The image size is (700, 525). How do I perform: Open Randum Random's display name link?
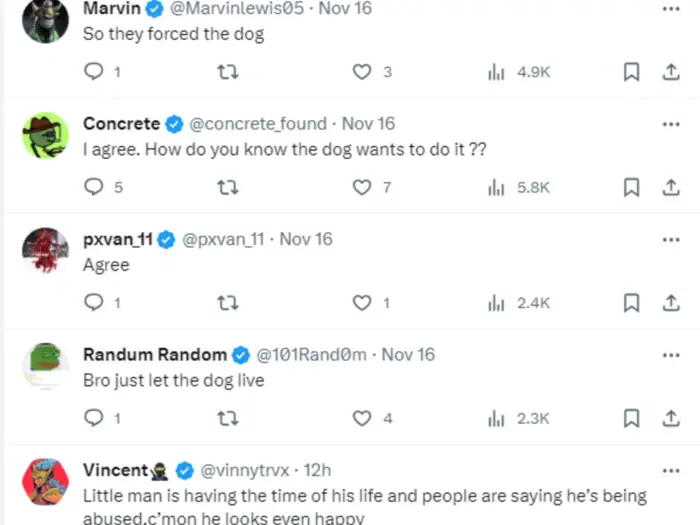154,354
